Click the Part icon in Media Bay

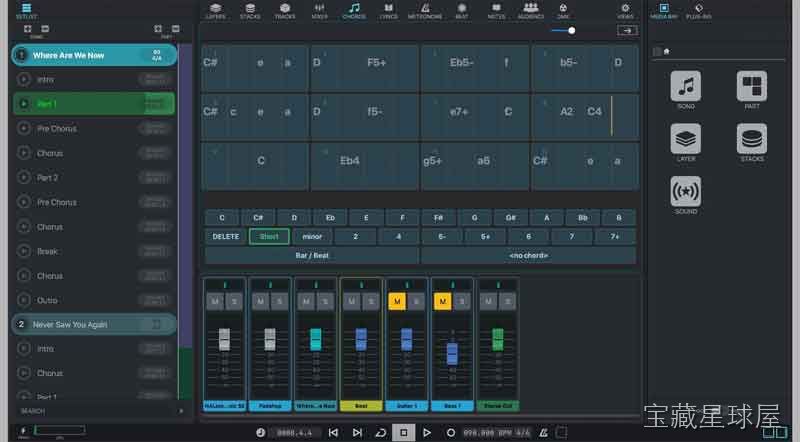(x=752, y=86)
